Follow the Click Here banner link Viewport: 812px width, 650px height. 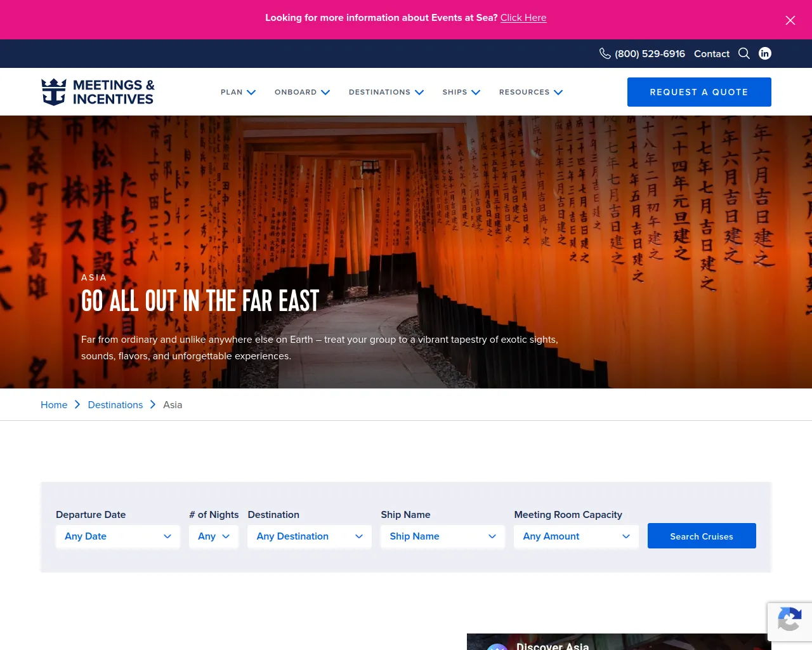523,18
